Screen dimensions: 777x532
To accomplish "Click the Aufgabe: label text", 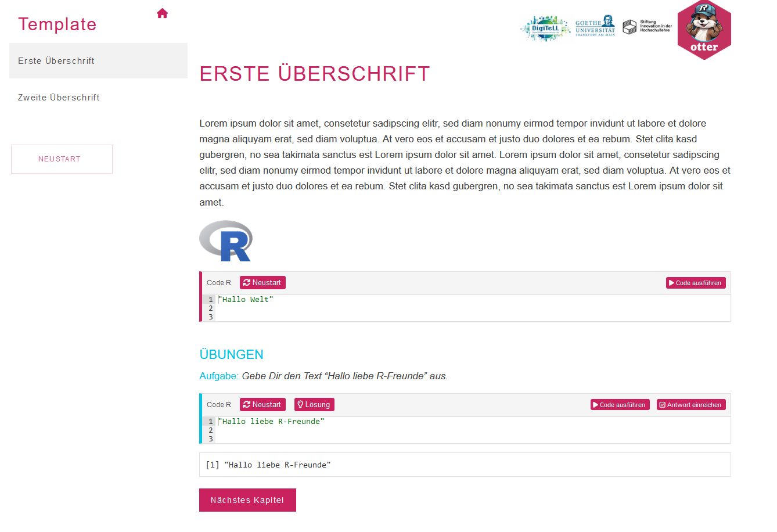I will [x=219, y=376].
